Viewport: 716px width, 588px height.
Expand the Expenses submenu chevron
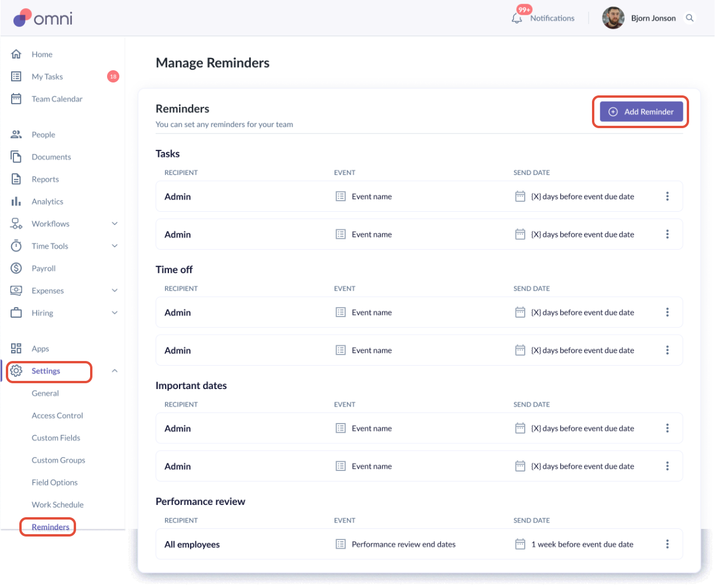115,290
